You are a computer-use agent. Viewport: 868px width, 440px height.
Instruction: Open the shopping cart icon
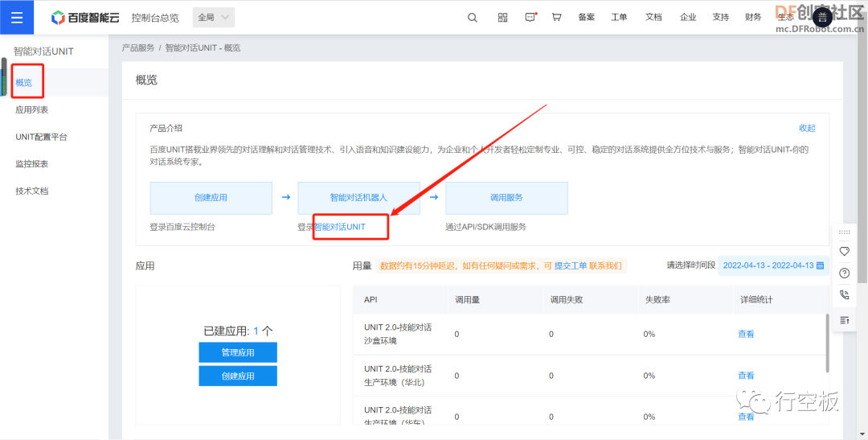tap(557, 17)
